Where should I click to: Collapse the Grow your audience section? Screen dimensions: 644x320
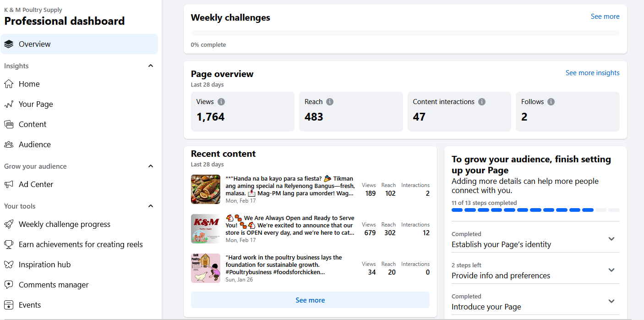coord(151,166)
